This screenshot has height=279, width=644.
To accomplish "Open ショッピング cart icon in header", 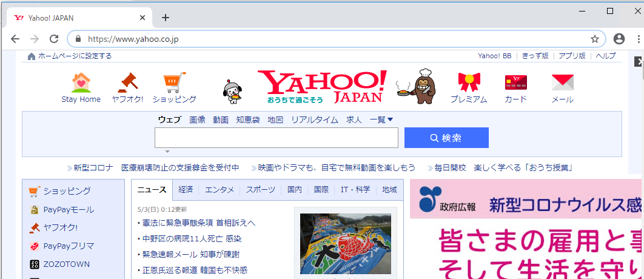I will [174, 83].
